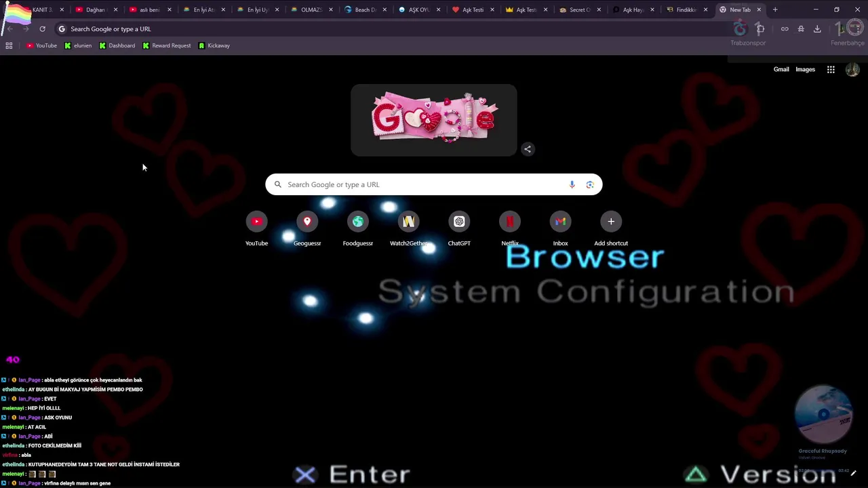
Task: Click chat message 'AT ACIL'
Action: 37,427
